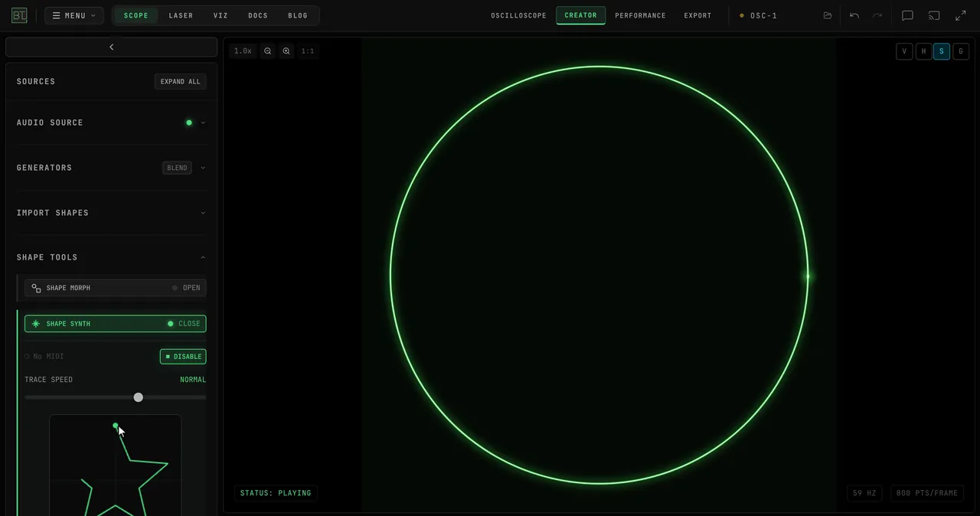
Task: Click the NORMAL trace speed value
Action: click(x=193, y=380)
